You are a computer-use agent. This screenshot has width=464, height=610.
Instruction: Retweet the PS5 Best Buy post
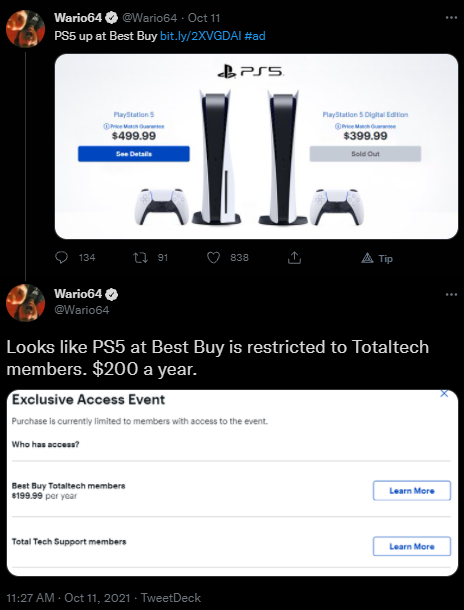point(140,258)
